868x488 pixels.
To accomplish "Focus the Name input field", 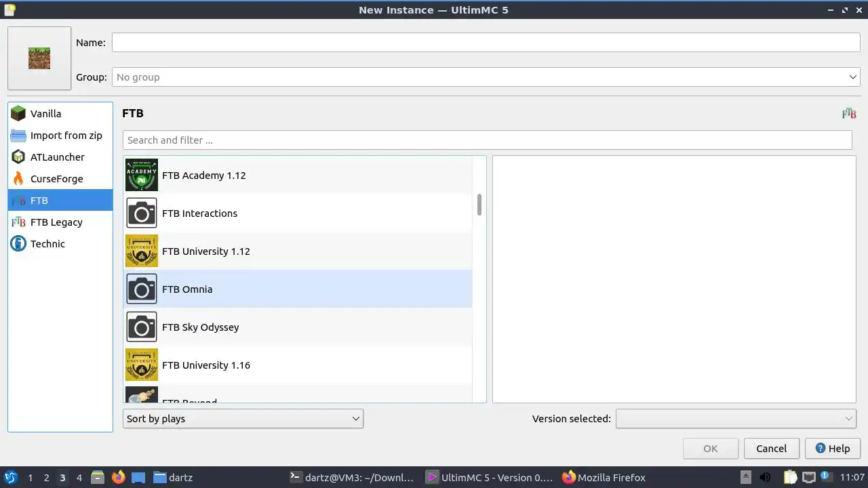I will coord(486,42).
